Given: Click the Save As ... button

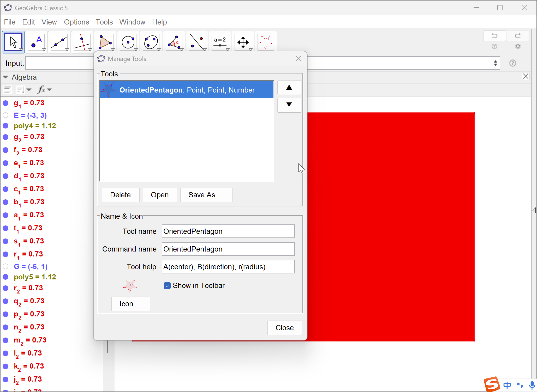Looking at the screenshot, I should (x=206, y=195).
